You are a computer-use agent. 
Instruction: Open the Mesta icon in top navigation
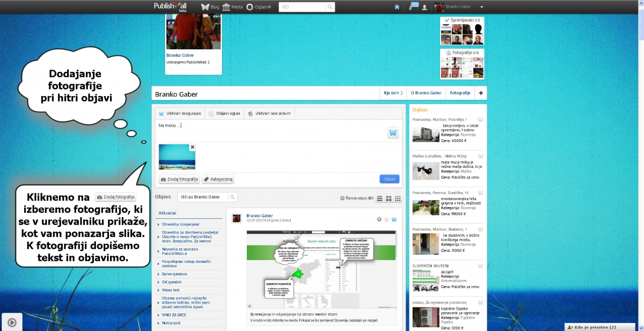click(x=232, y=7)
